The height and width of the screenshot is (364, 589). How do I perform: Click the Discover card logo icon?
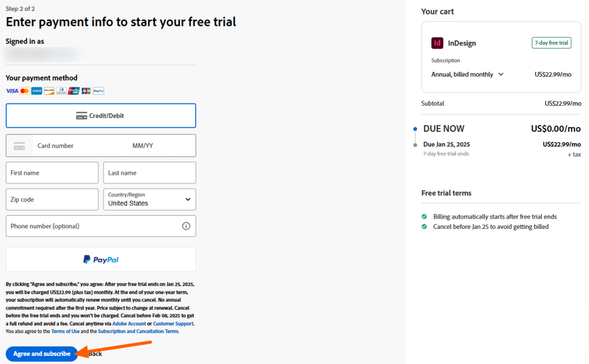point(49,91)
